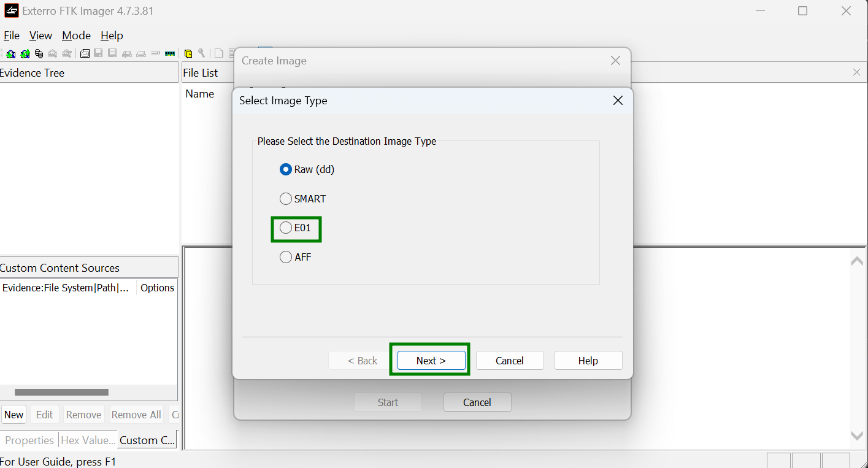The image size is (868, 468).
Task: Click Next in Select Image Type dialog
Action: [431, 361]
